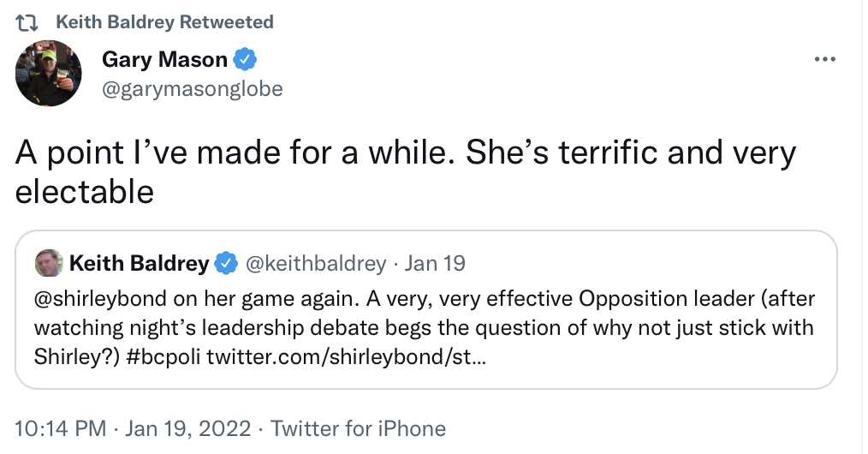Click the 'Jan 19' date in quoted tweet
This screenshot has width=868, height=454.
pos(435,264)
